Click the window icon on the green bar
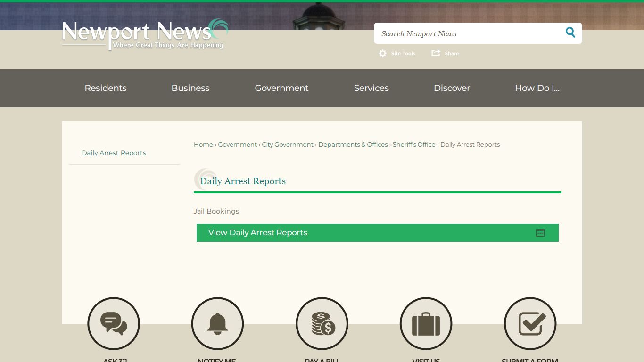The width and height of the screenshot is (644, 362). pyautogui.click(x=540, y=233)
